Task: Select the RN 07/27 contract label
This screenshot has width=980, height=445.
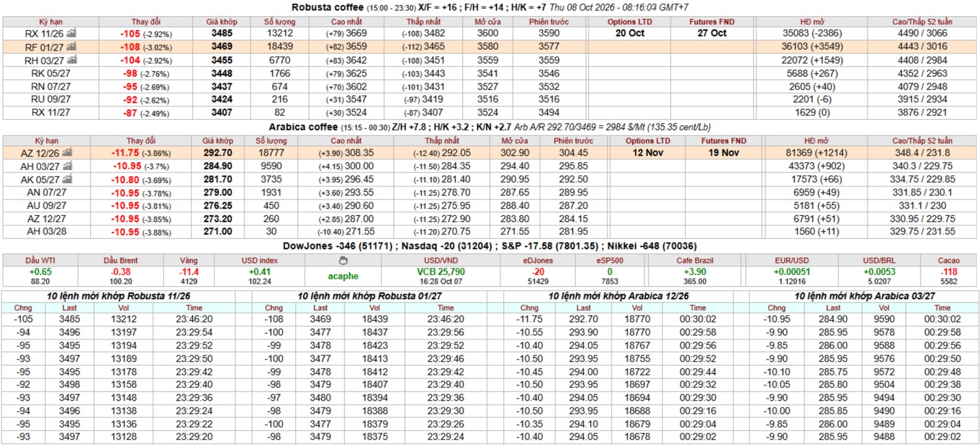Action: click(x=51, y=87)
